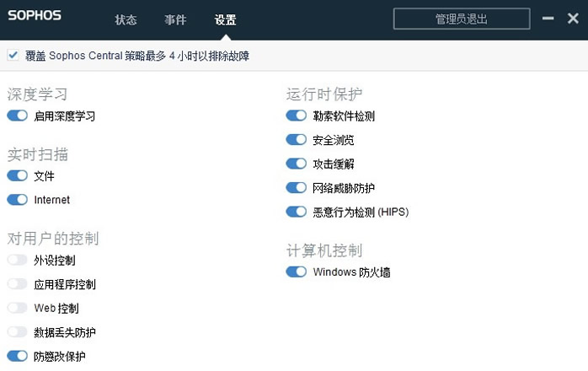
Task: Open the 事件 tab
Action: [175, 20]
